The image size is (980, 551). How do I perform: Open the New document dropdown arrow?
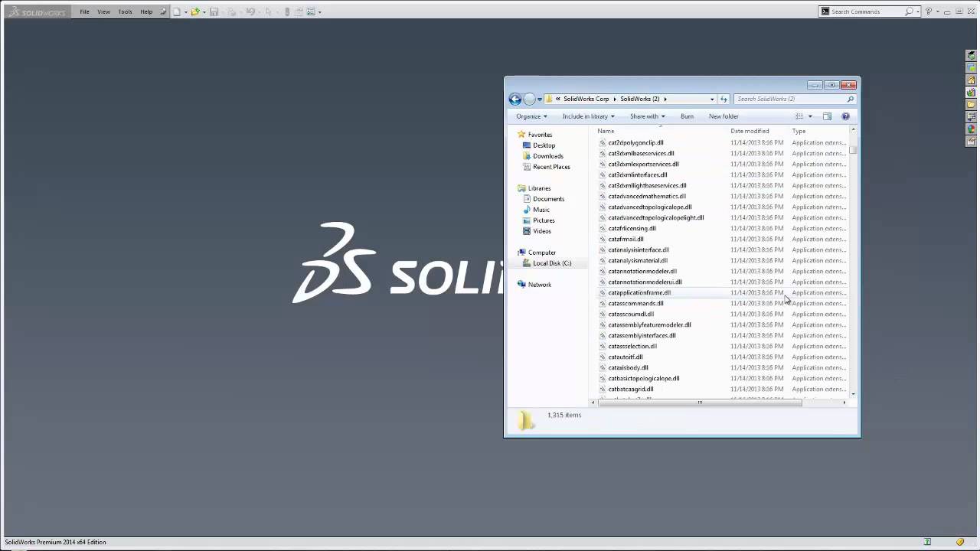coord(186,12)
